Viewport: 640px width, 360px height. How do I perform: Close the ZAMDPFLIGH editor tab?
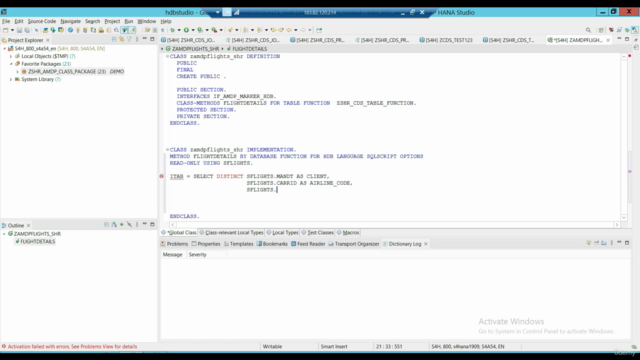(x=608, y=40)
